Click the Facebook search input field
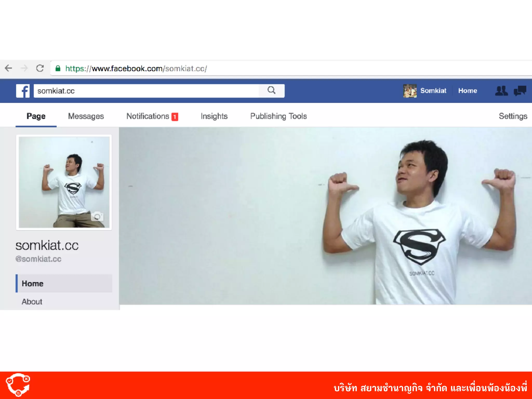Image resolution: width=532 pixels, height=399 pixels. 145,91
